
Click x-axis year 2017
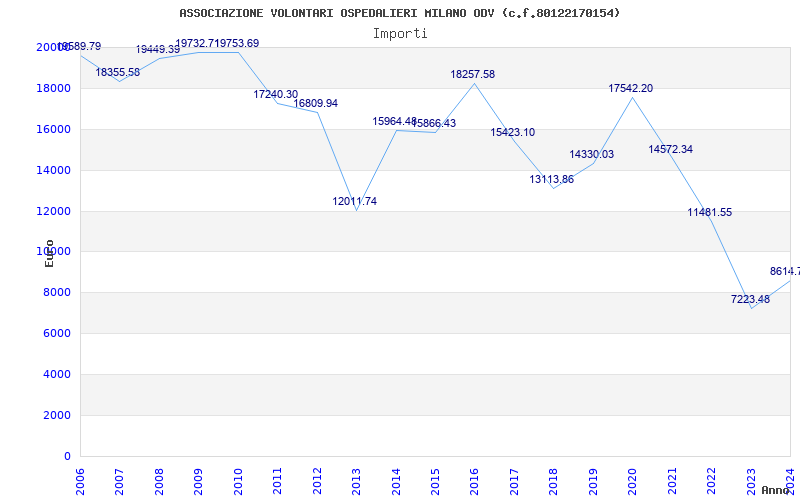point(514,481)
